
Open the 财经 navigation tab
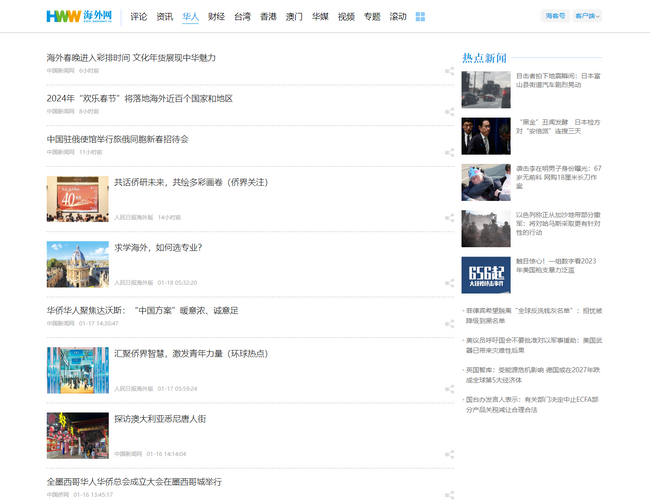[216, 17]
